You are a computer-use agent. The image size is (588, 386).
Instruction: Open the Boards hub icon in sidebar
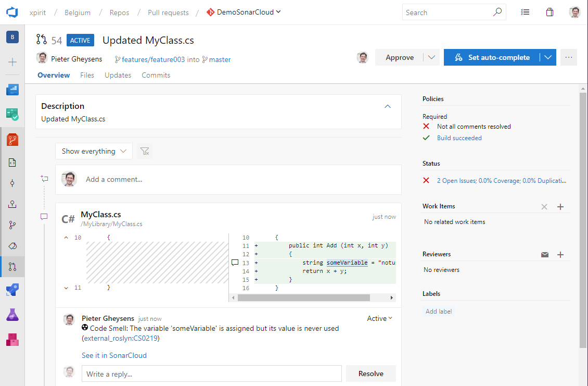pyautogui.click(x=12, y=114)
